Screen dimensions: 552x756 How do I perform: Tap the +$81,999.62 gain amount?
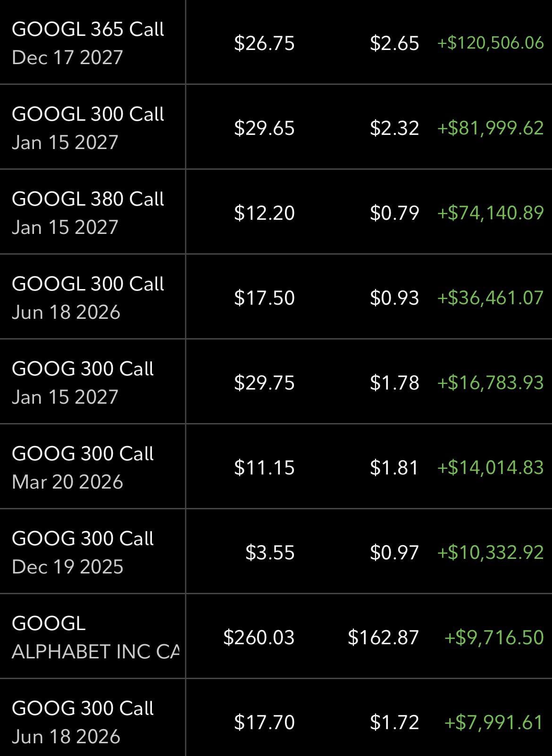[x=490, y=128]
